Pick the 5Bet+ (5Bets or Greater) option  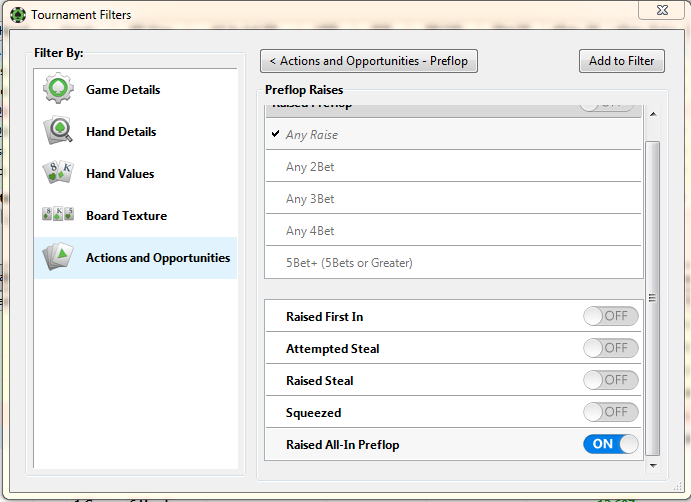click(x=349, y=263)
